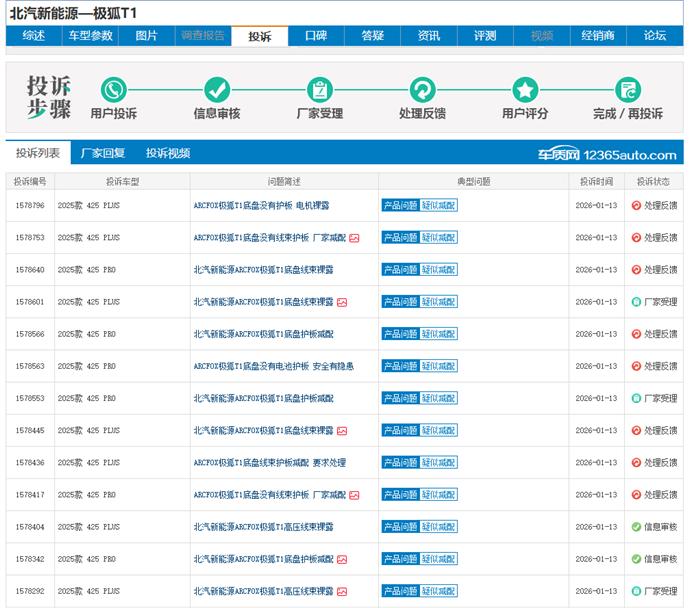This screenshot has width=700, height=608.
Task: Click 疑似减配 tag on complaint 1578566
Action: [438, 334]
